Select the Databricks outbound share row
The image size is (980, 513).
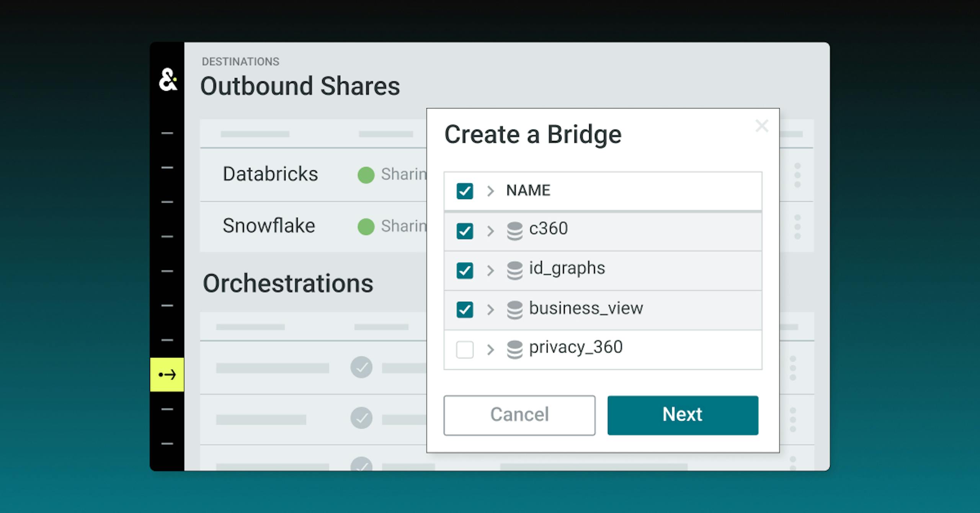(x=270, y=174)
